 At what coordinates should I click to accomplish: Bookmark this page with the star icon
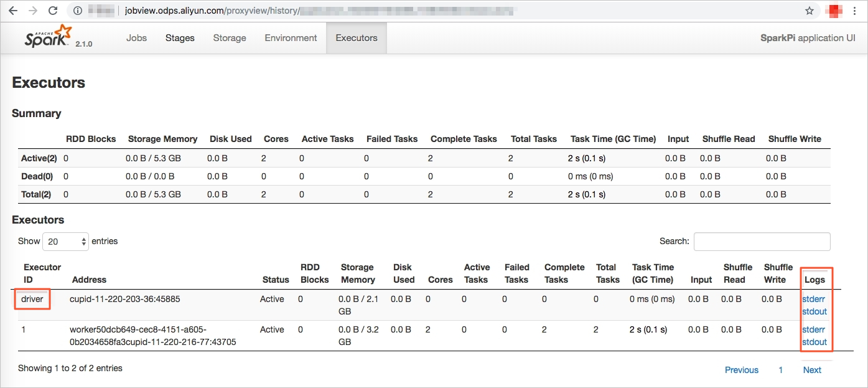810,11
